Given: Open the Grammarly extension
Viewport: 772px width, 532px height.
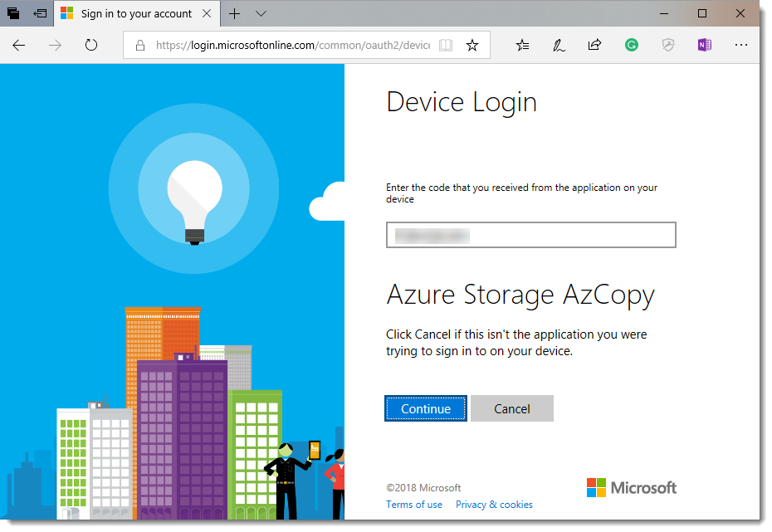Looking at the screenshot, I should pos(632,46).
